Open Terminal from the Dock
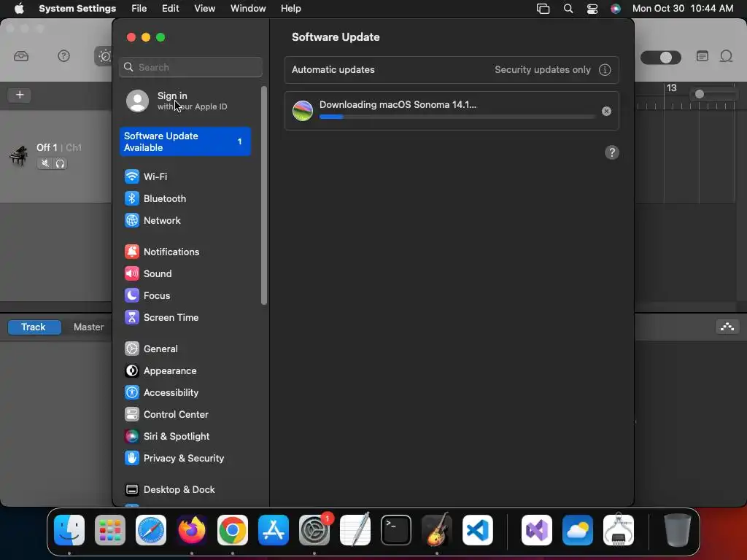Viewport: 747px width, 560px height. (396, 530)
